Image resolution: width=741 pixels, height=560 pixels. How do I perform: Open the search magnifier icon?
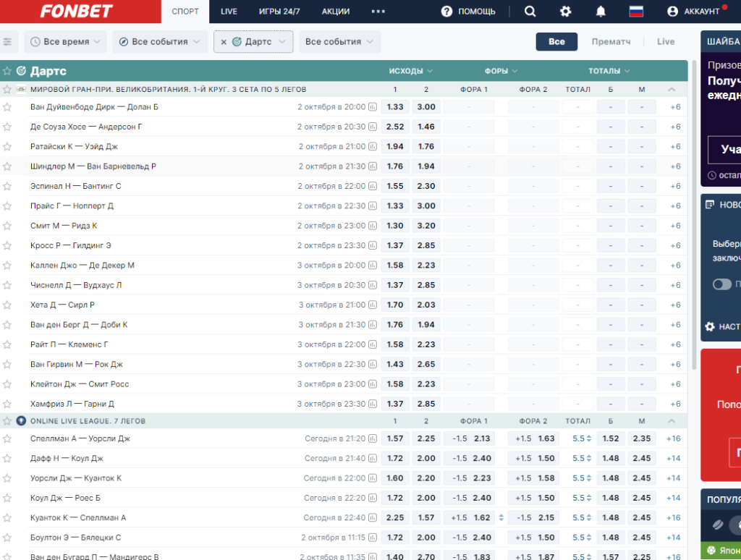pos(530,12)
